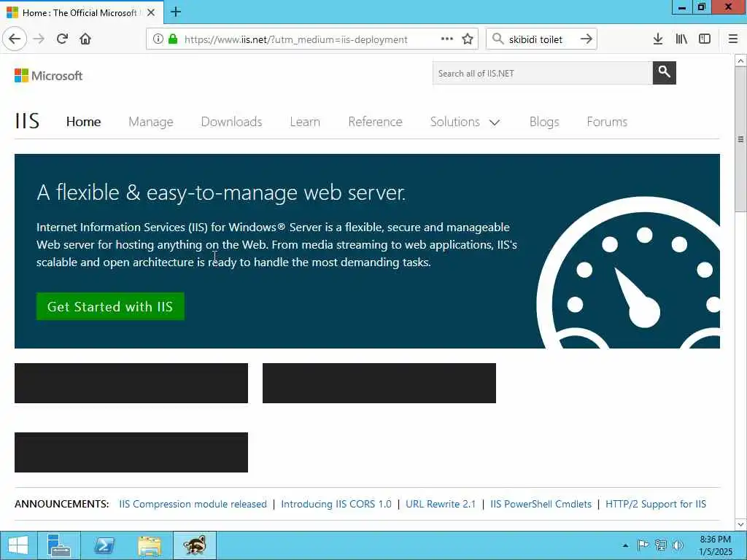Viewport: 747px width, 560px height.
Task: Open the browser home page
Action: 85,39
